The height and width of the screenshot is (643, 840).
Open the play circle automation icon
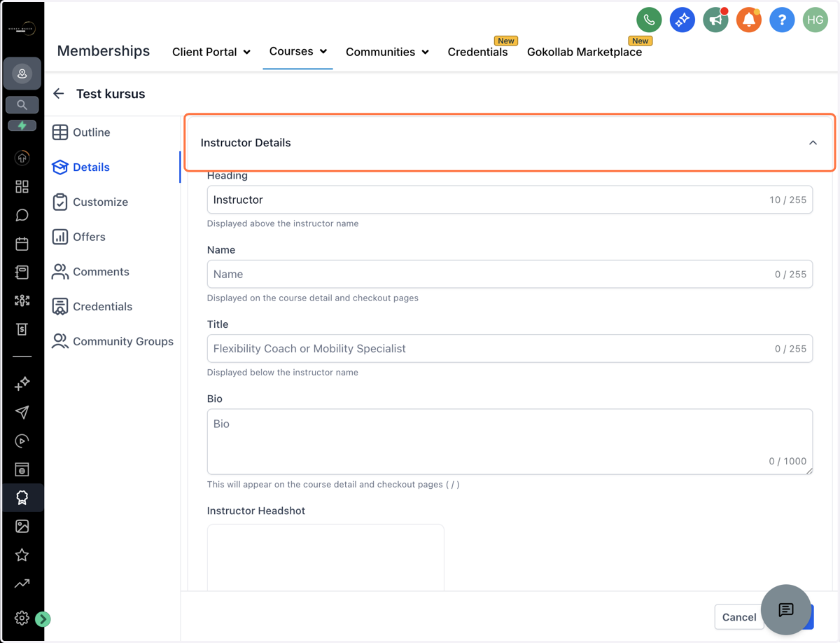22,441
